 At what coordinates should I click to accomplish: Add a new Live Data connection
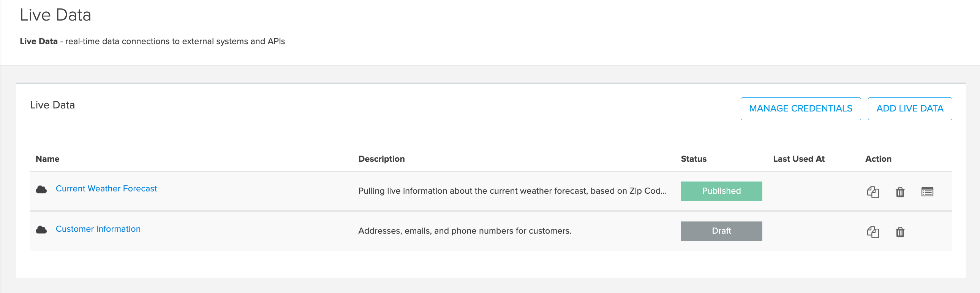click(910, 108)
